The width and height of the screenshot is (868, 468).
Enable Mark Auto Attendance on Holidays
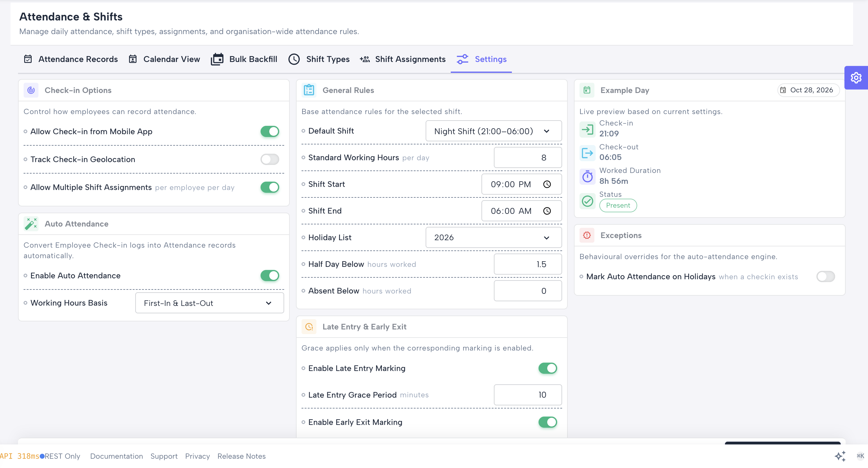pyautogui.click(x=826, y=277)
